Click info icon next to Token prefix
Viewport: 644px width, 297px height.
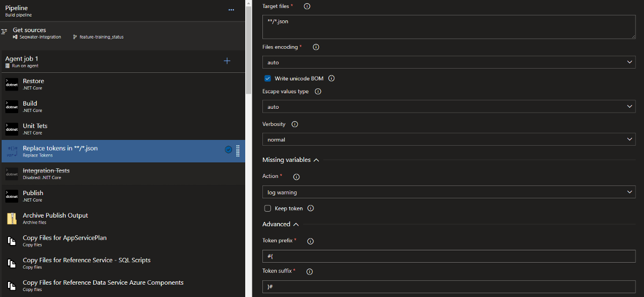pyautogui.click(x=310, y=241)
